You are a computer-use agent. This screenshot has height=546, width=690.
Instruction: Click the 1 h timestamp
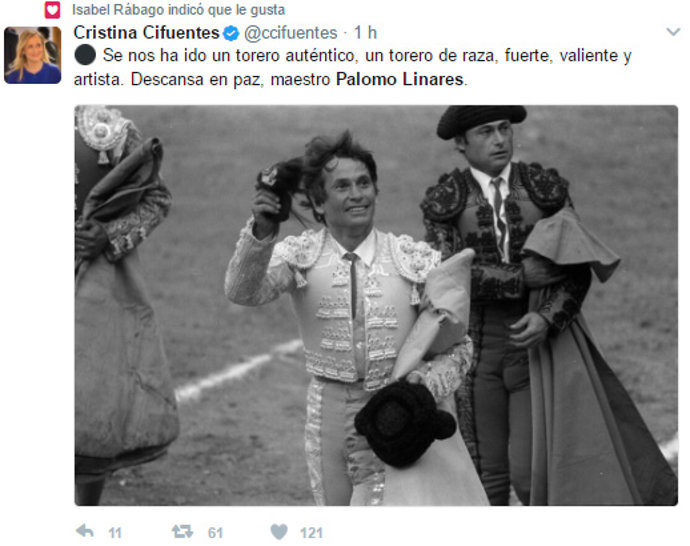pyautogui.click(x=365, y=33)
